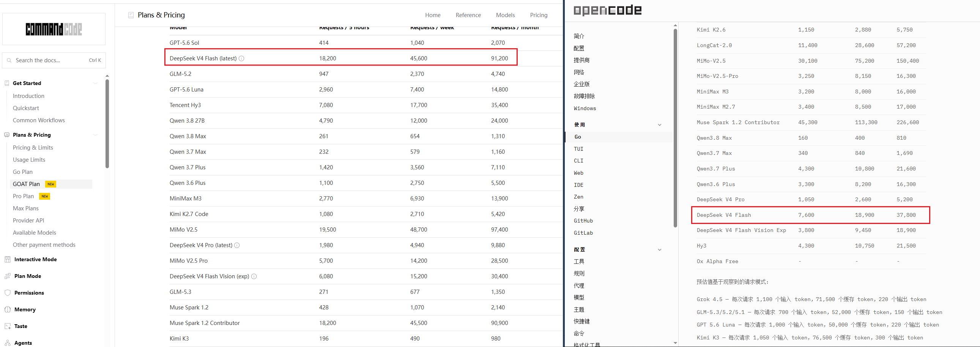The width and height of the screenshot is (980, 347).
Task: Click the Plans & Pricing sidebar section icon
Action: point(7,135)
